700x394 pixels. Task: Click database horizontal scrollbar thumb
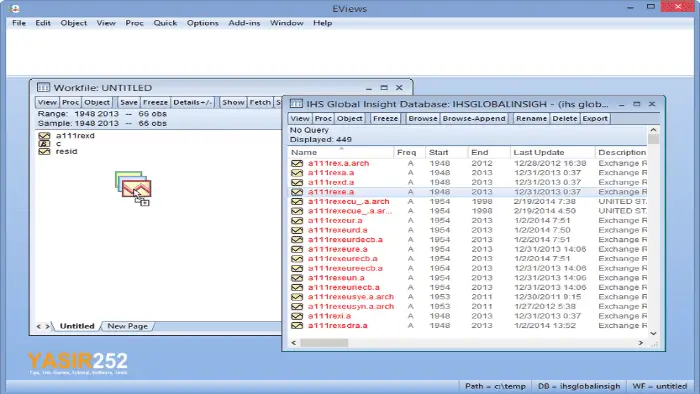324,343
